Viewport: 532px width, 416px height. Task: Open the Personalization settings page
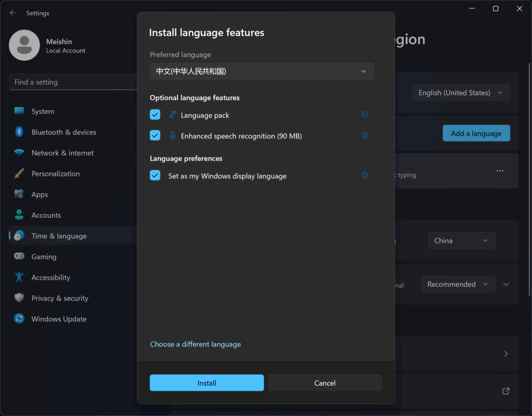click(55, 174)
